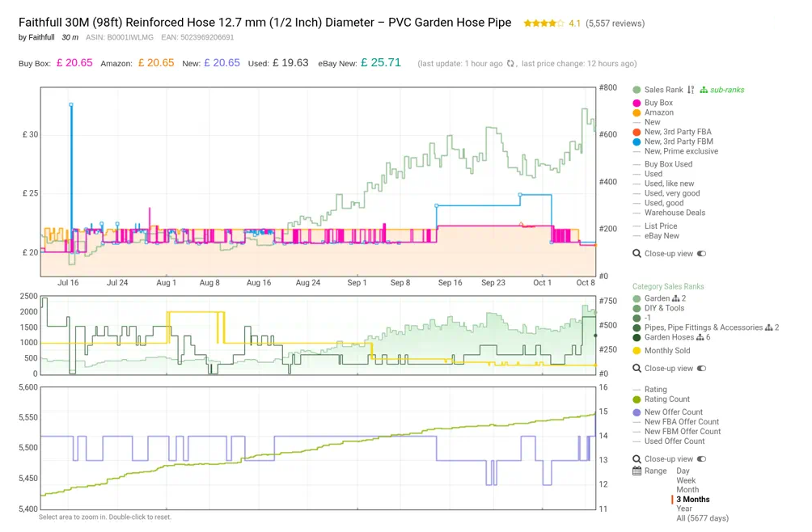Click the sales rank sort icon
This screenshot has height=532, width=812.
coord(691,90)
